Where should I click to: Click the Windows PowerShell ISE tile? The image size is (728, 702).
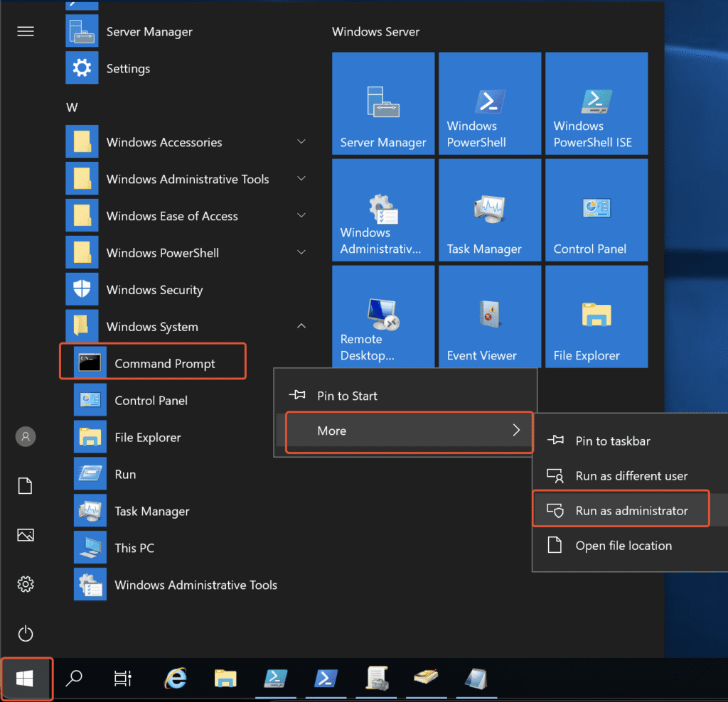coord(596,104)
